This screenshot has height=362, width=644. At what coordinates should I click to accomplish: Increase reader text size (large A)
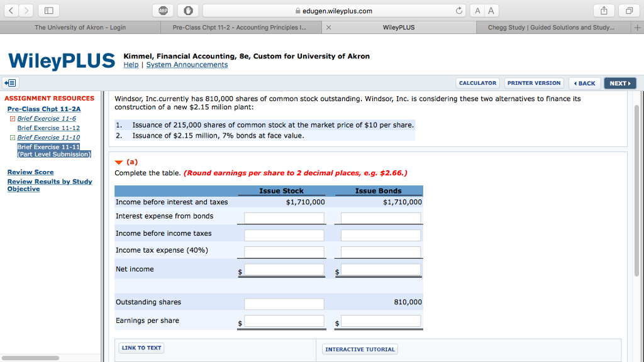[491, 11]
